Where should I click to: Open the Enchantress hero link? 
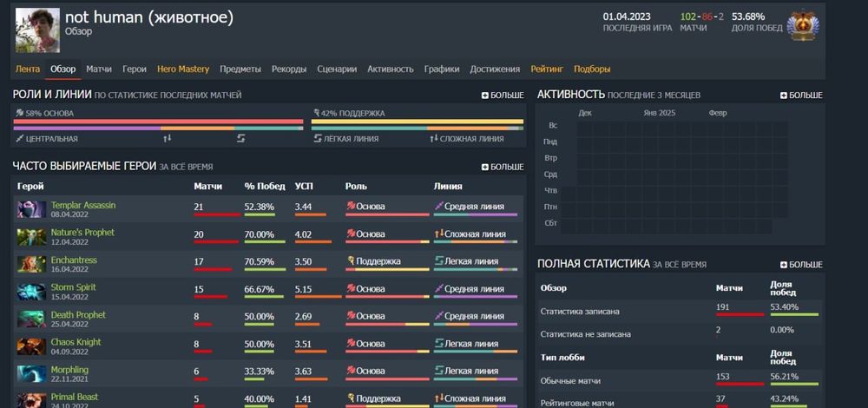tap(74, 260)
